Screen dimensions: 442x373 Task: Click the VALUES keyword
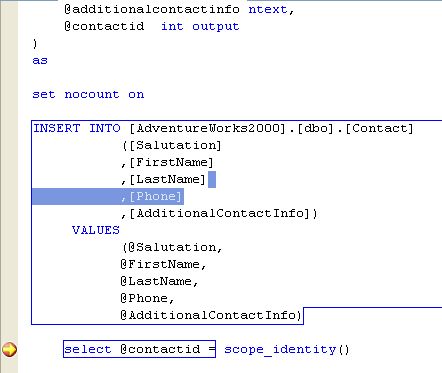click(x=96, y=230)
